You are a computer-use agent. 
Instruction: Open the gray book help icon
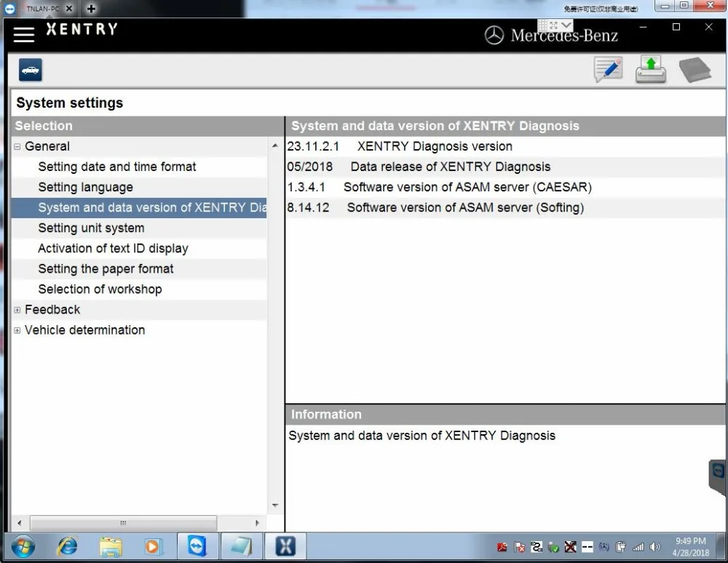click(695, 70)
